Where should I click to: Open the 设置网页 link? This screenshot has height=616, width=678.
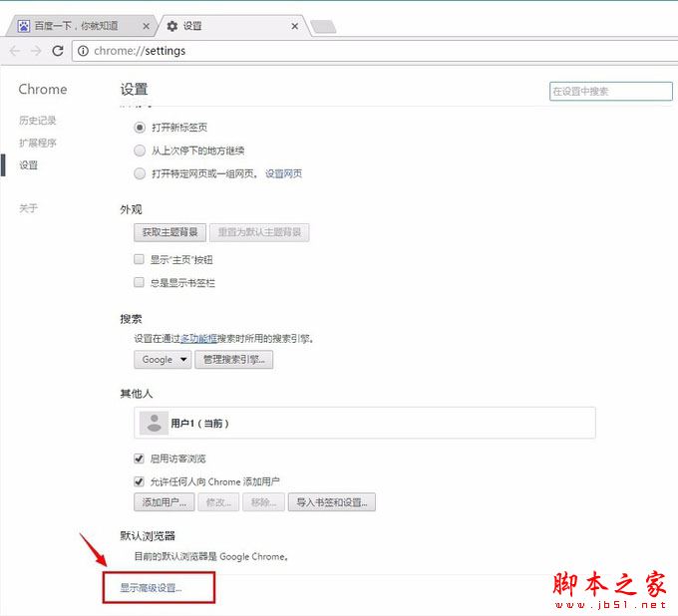(x=283, y=173)
